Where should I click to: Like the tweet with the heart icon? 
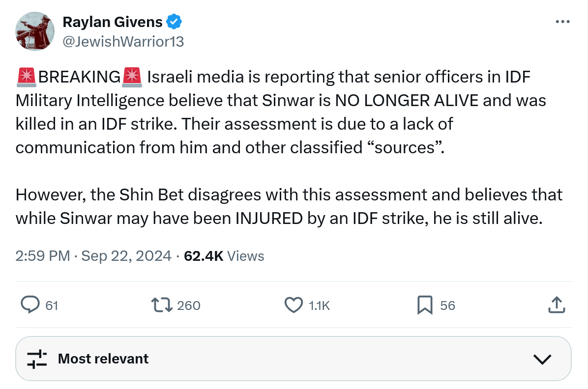[x=294, y=305]
